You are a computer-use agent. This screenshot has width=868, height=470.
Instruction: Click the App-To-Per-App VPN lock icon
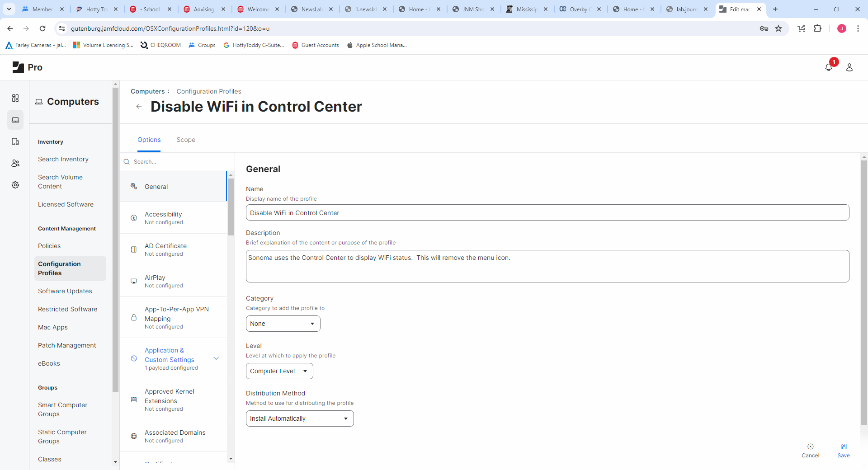click(x=134, y=317)
